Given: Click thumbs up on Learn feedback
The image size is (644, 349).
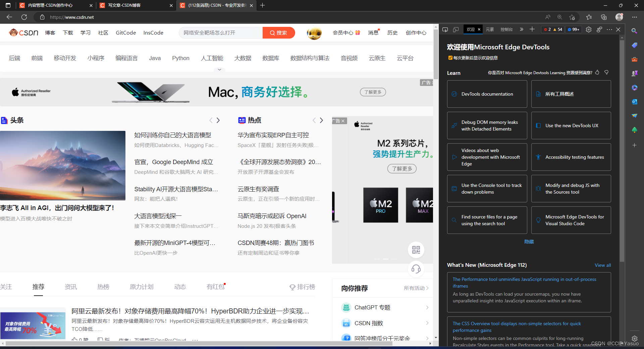Looking at the screenshot, I should 597,72.
